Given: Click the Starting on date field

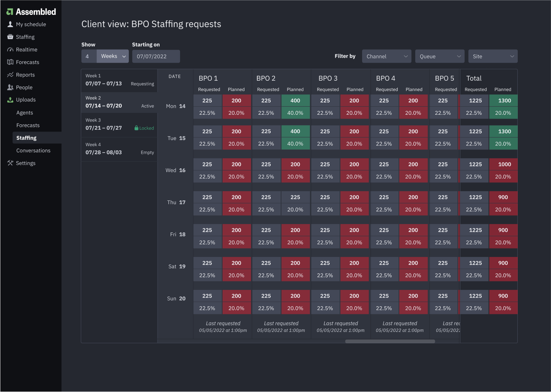Looking at the screenshot, I should pos(156,56).
